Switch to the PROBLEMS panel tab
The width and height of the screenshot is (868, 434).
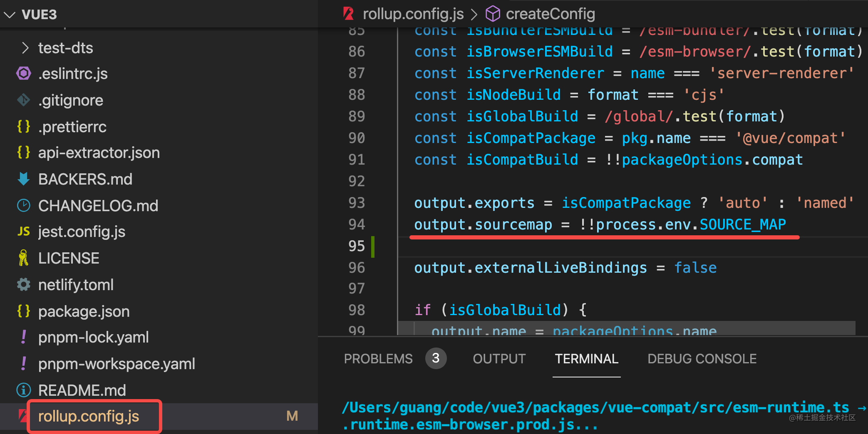[x=378, y=358]
